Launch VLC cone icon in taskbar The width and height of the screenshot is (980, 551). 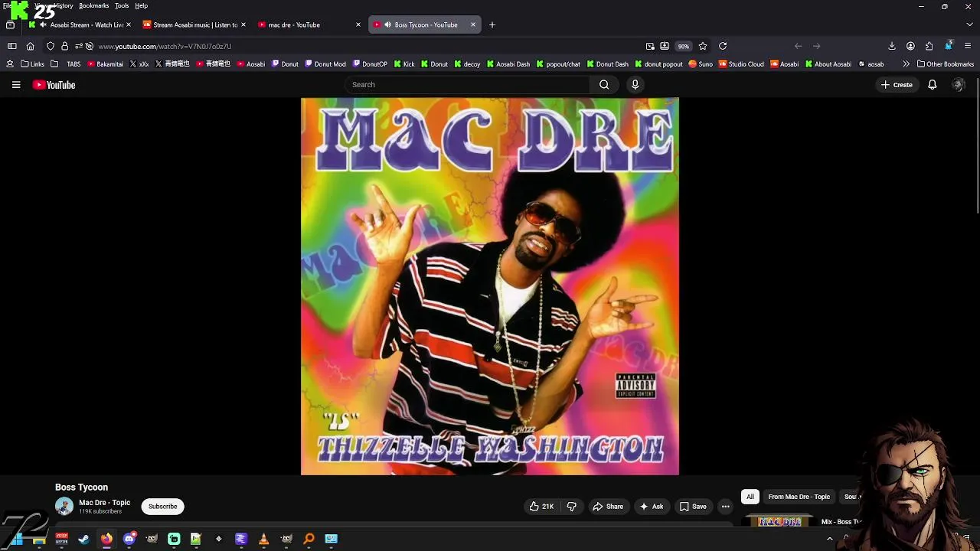tap(263, 539)
